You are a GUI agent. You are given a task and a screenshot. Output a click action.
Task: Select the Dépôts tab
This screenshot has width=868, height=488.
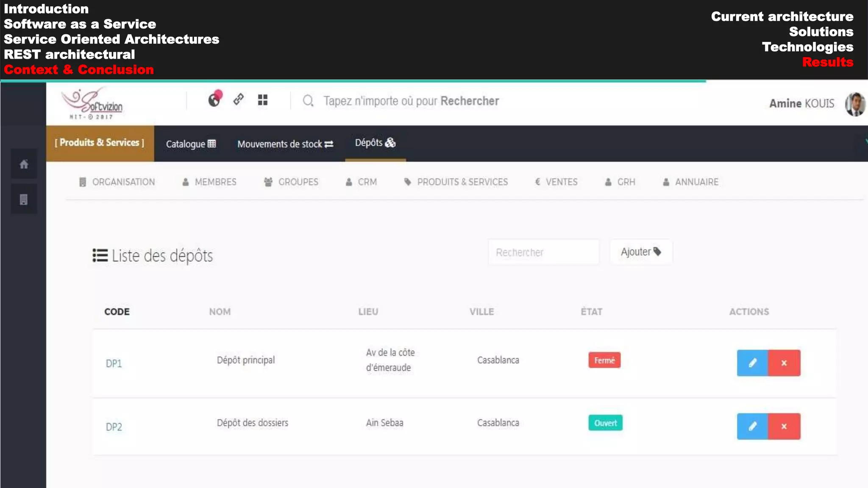375,143
